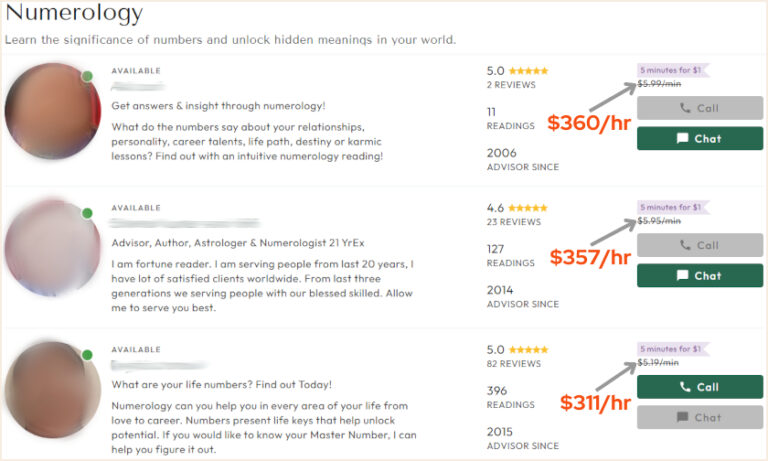This screenshot has width=768, height=461.
Task: Call the third advisor with 82 reviews
Action: [x=699, y=387]
